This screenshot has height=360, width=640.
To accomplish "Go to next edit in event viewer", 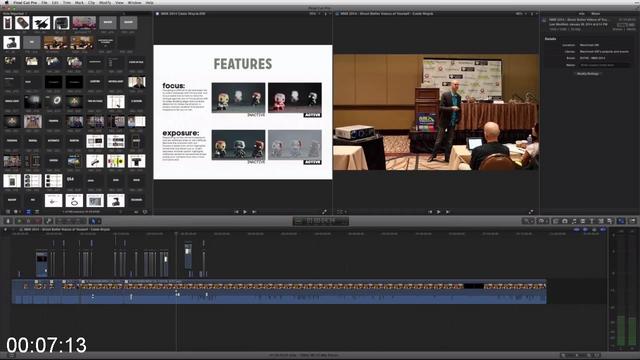I will (x=254, y=212).
